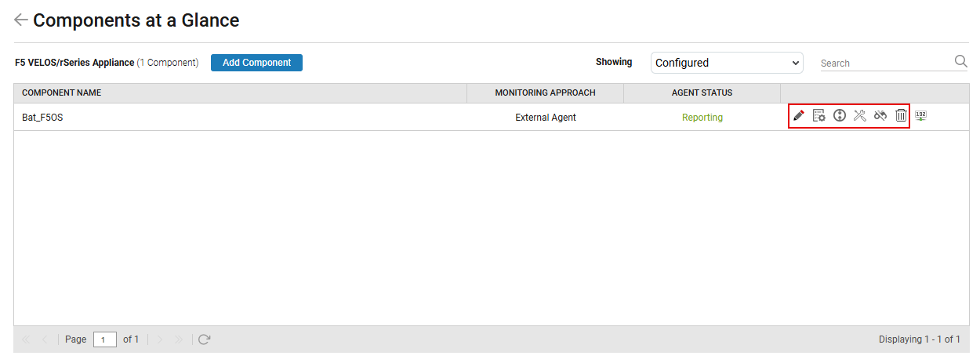The height and width of the screenshot is (363, 980).
Task: Jump to the first page arrow
Action: click(x=26, y=339)
